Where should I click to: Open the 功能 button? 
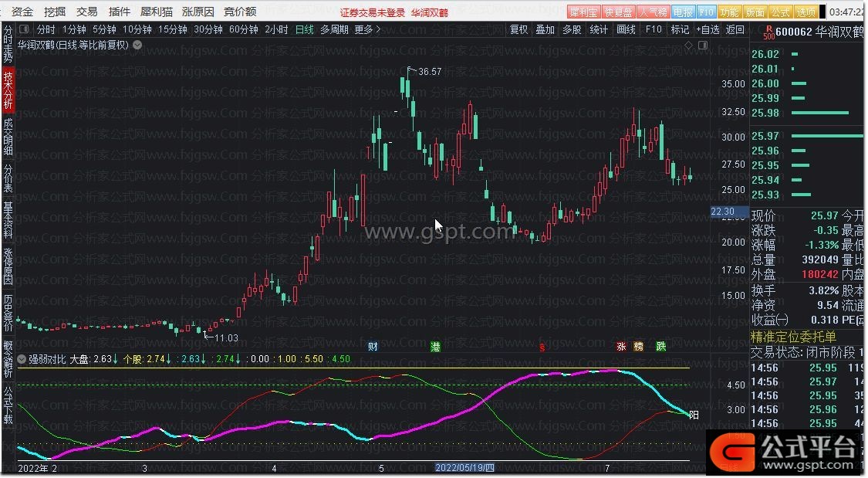click(x=729, y=12)
